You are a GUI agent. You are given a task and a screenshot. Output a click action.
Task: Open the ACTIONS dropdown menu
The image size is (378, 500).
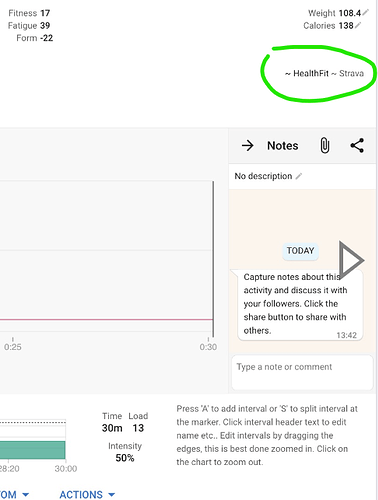pyautogui.click(x=87, y=494)
